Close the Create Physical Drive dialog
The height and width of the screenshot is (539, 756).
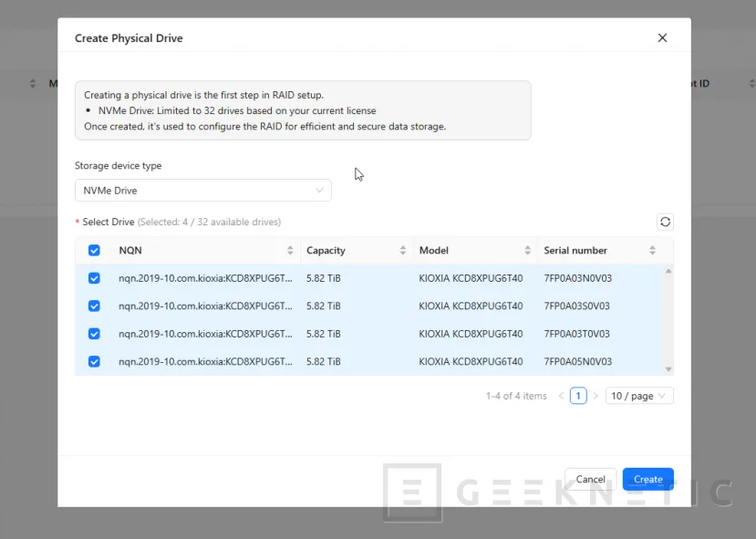pos(662,37)
